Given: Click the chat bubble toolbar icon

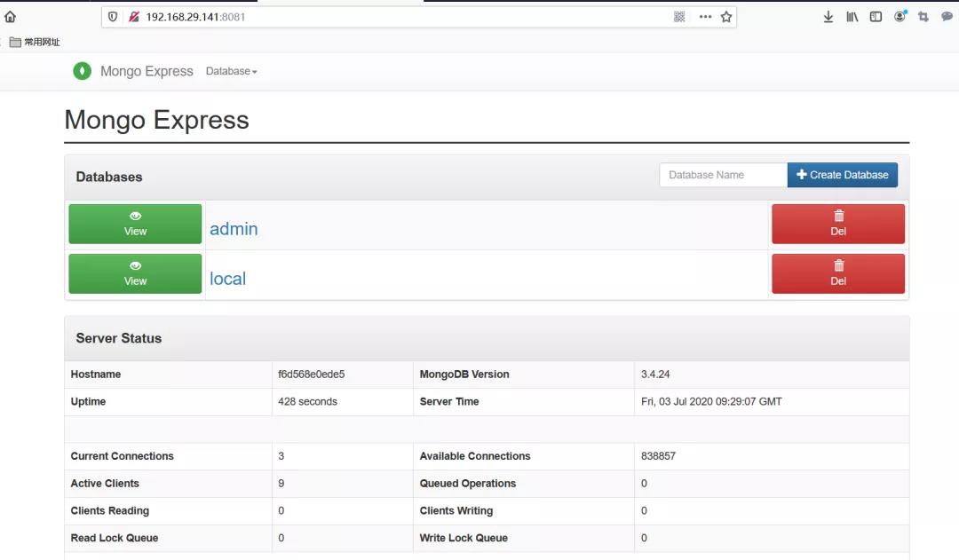Looking at the screenshot, I should 947,17.
